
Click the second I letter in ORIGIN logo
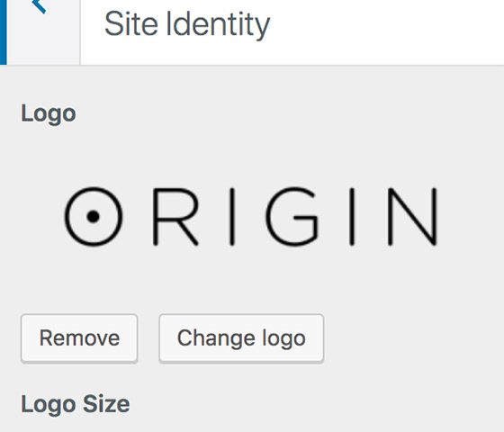(x=352, y=217)
